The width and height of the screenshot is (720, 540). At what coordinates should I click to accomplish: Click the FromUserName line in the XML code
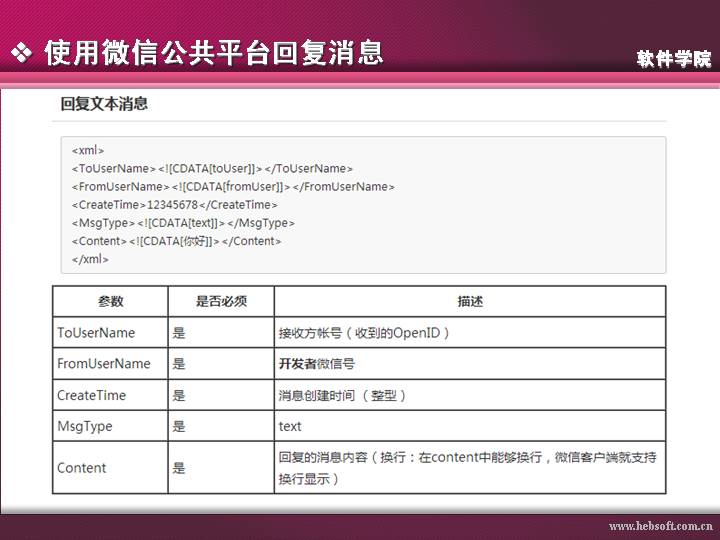[x=233, y=186]
